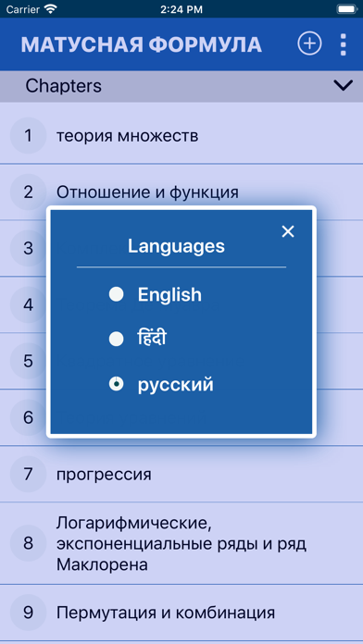Viewport: 363px width, 644px height.
Task: Close the Languages dialog with X
Action: pos(288,231)
